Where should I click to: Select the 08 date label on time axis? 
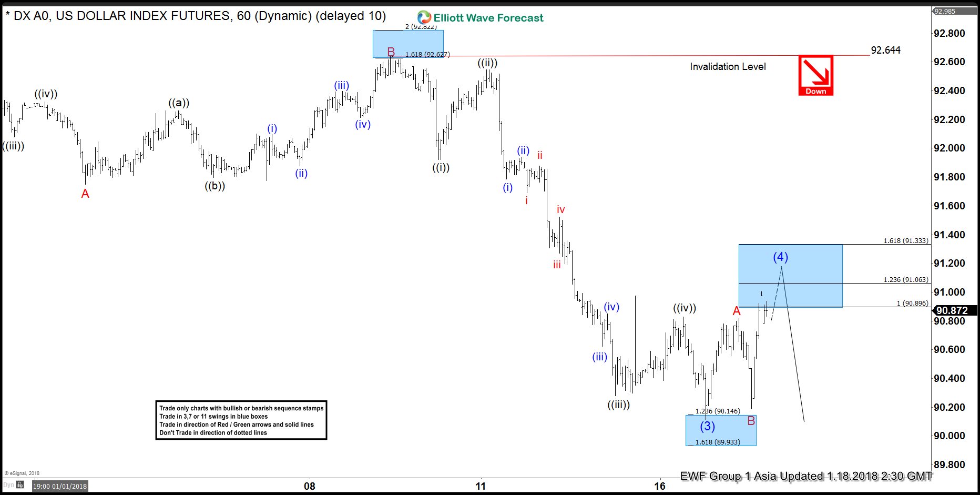coord(309,486)
